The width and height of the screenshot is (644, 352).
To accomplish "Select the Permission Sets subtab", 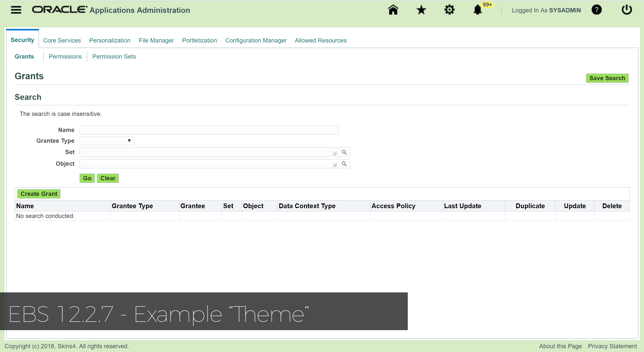I will pos(114,57).
